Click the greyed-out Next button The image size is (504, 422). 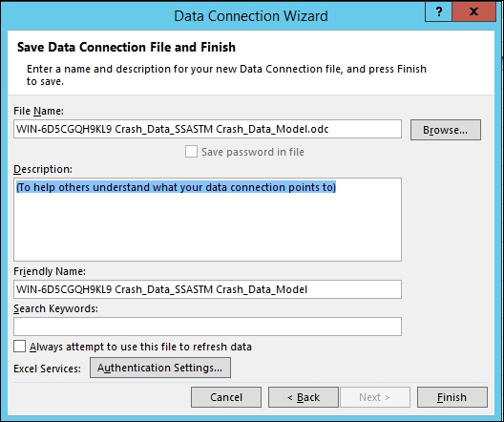click(375, 397)
